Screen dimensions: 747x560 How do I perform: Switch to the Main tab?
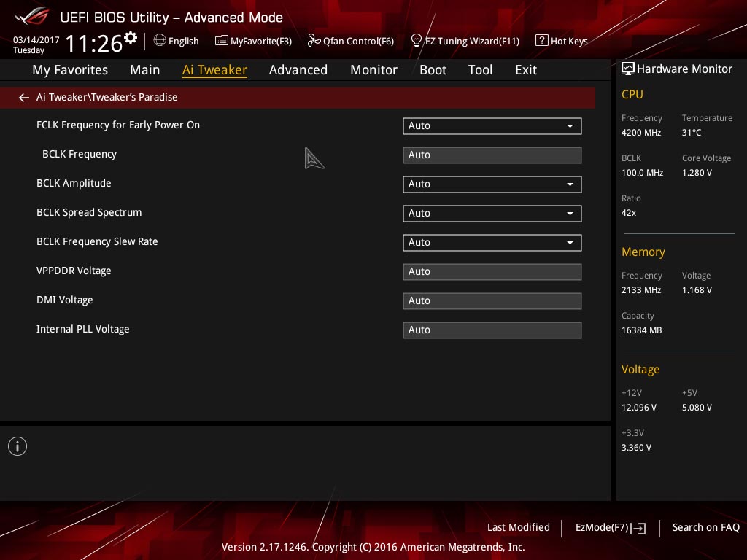(145, 70)
